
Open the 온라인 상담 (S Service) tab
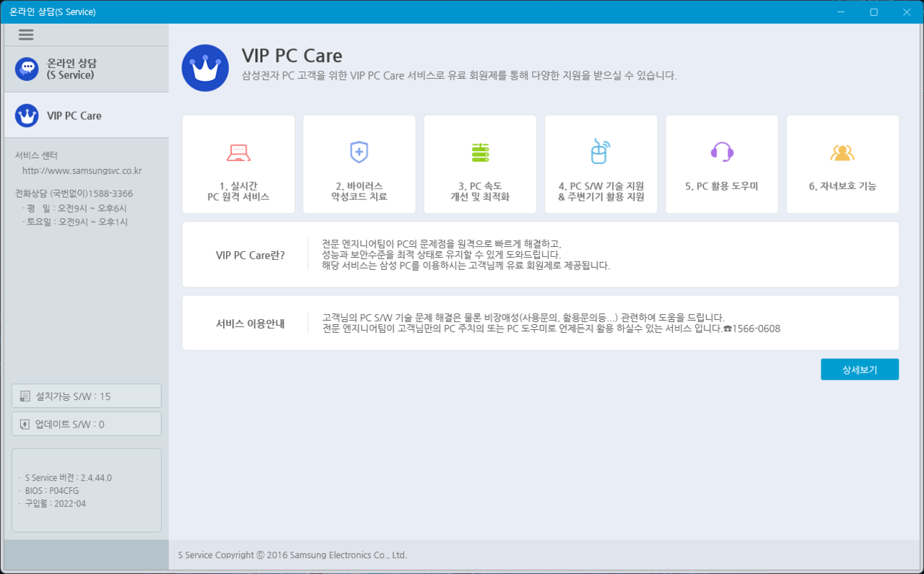click(x=87, y=69)
